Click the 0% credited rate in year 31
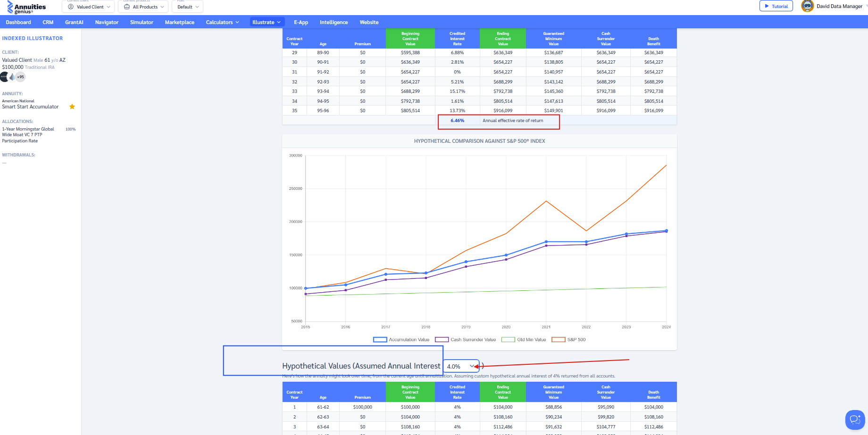The width and height of the screenshot is (868, 435). (x=457, y=72)
